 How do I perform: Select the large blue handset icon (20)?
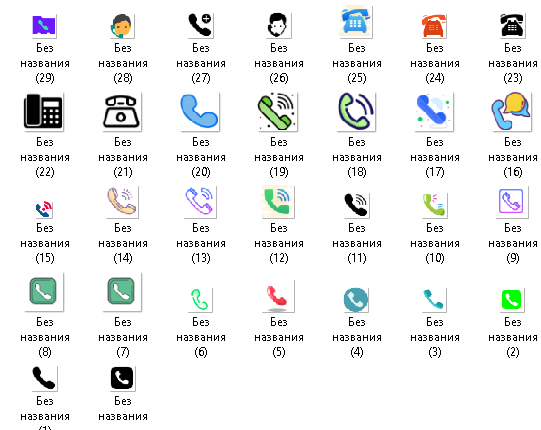[199, 111]
